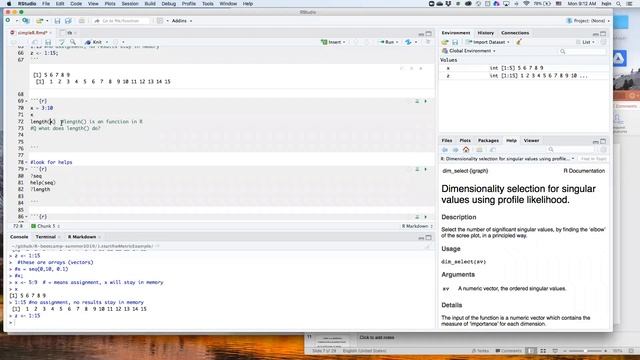This screenshot has width=640, height=360.
Task: Maximize the Help pane
Action: click(603, 141)
